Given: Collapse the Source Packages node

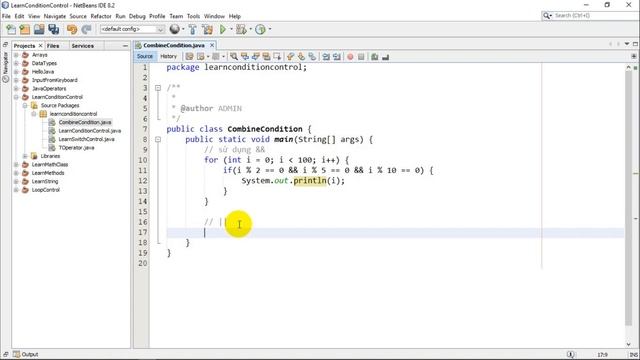Looking at the screenshot, I should (x=25, y=105).
